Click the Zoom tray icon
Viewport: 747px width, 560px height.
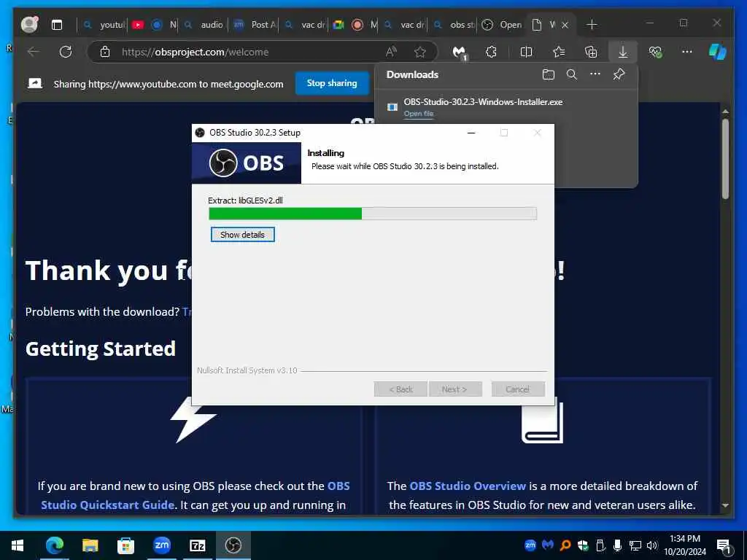click(x=530, y=545)
